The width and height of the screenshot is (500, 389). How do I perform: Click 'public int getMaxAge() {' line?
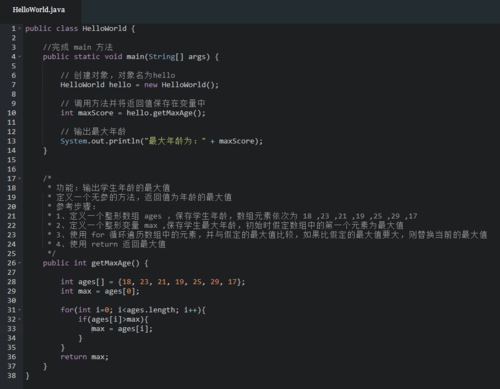tap(96, 263)
